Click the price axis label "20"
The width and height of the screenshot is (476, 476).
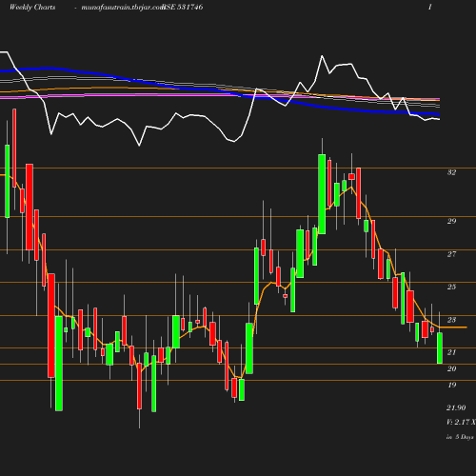(x=451, y=368)
